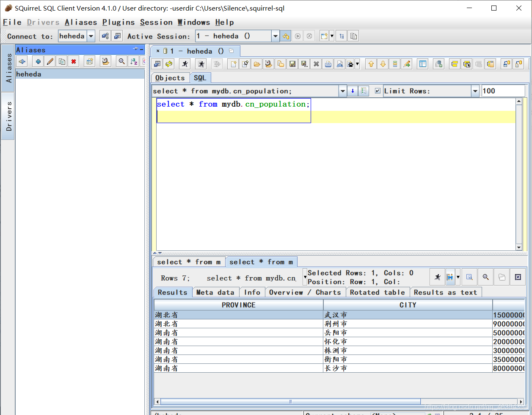
Task: Click the PROVINCE column header
Action: (x=239, y=305)
